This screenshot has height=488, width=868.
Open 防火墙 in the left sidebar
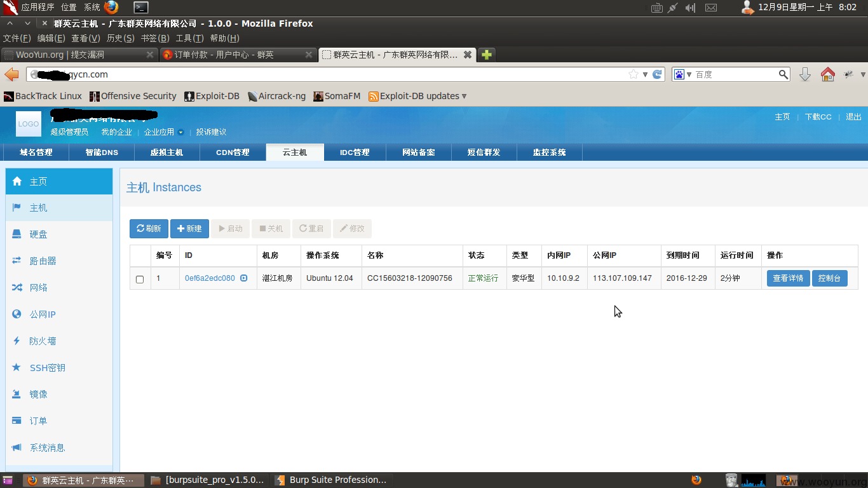(59, 341)
